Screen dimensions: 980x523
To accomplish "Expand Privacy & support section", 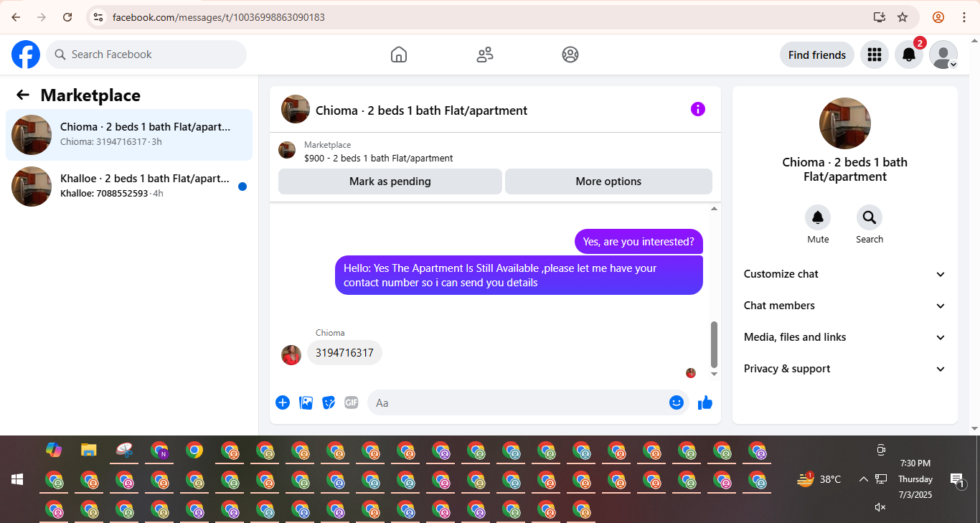I will pos(845,369).
